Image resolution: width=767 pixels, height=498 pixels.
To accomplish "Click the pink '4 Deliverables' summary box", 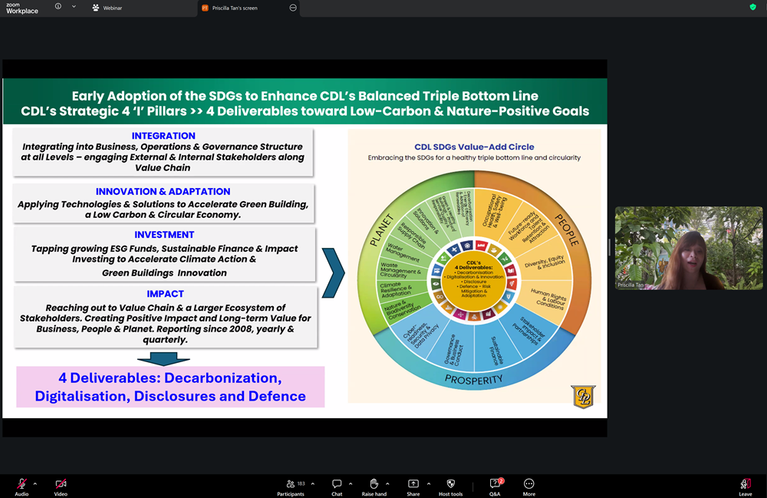I will 170,387.
